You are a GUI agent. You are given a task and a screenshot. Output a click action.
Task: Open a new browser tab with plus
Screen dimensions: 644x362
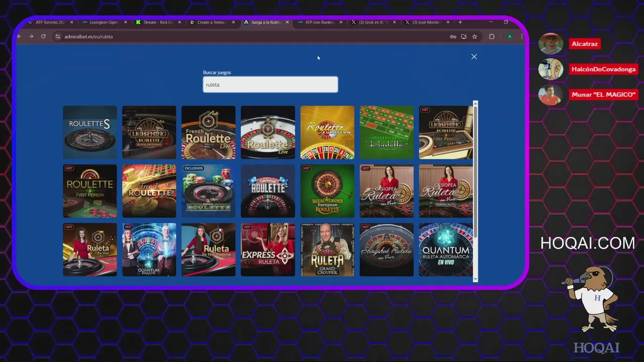point(460,22)
